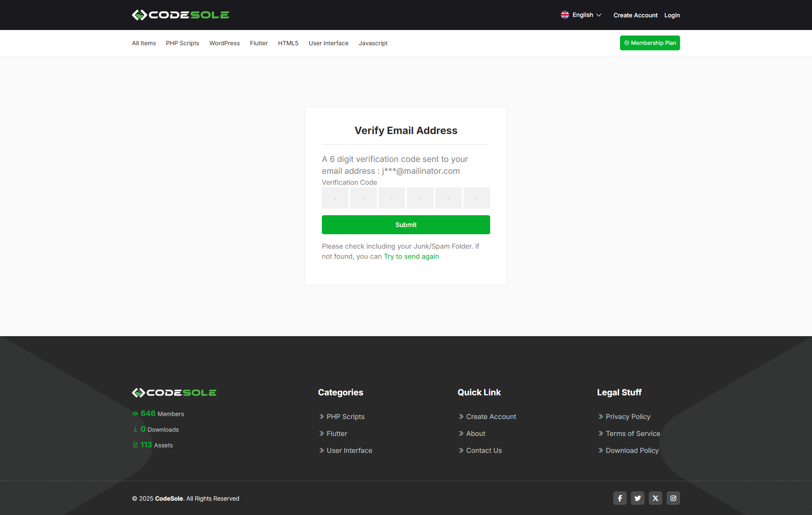
Task: Click Create Account in top header
Action: [635, 15]
